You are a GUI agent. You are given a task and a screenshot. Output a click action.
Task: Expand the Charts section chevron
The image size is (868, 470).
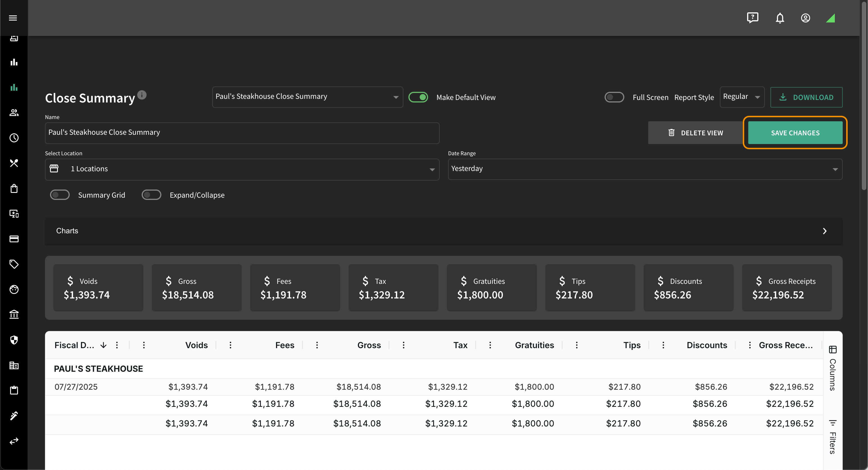824,231
